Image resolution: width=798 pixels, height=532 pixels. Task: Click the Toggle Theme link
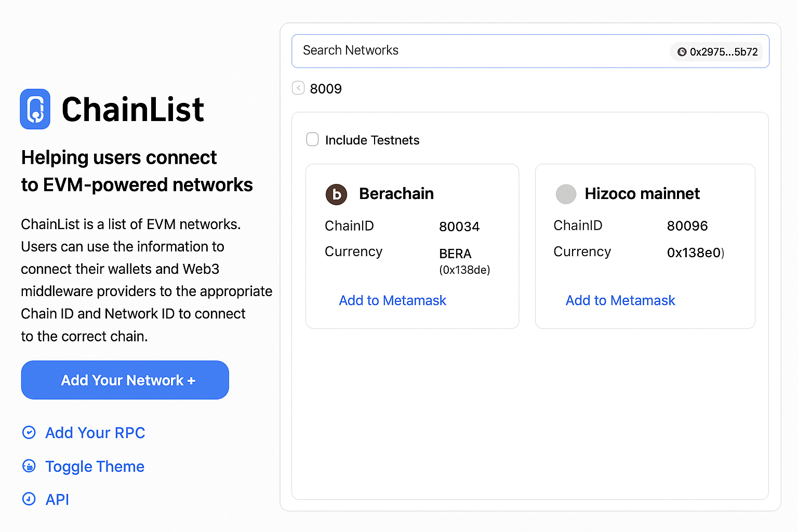click(95, 467)
